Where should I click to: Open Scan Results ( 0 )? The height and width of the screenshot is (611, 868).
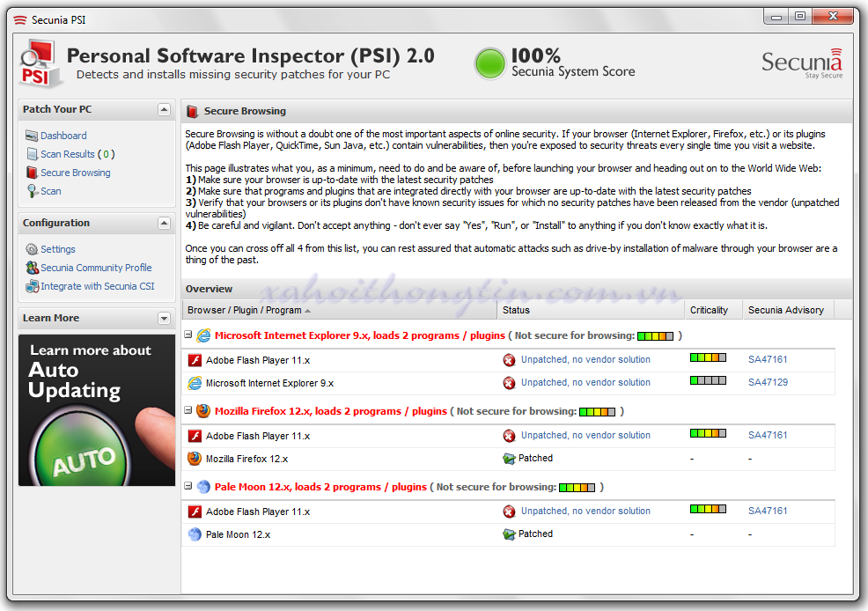77,154
